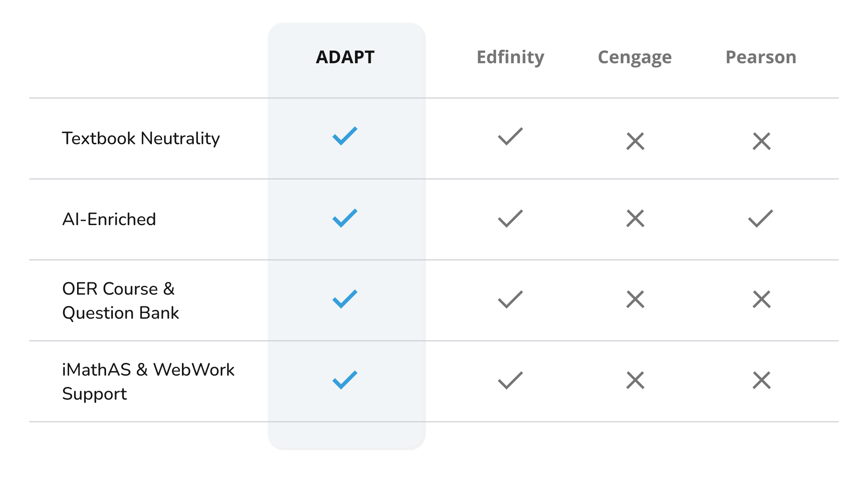Click Edfinity's checkmark for iMathAS & WebWork Support
868x478 pixels.
(x=510, y=380)
